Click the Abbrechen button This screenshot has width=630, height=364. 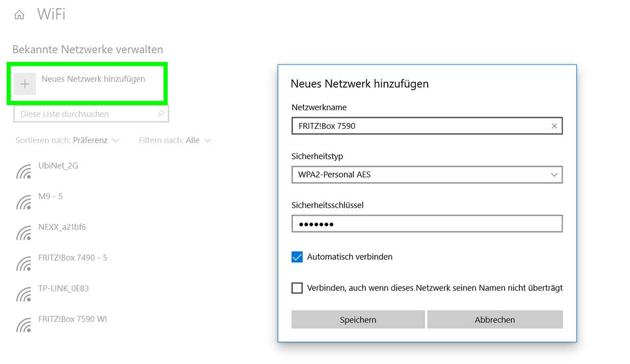pyautogui.click(x=495, y=320)
